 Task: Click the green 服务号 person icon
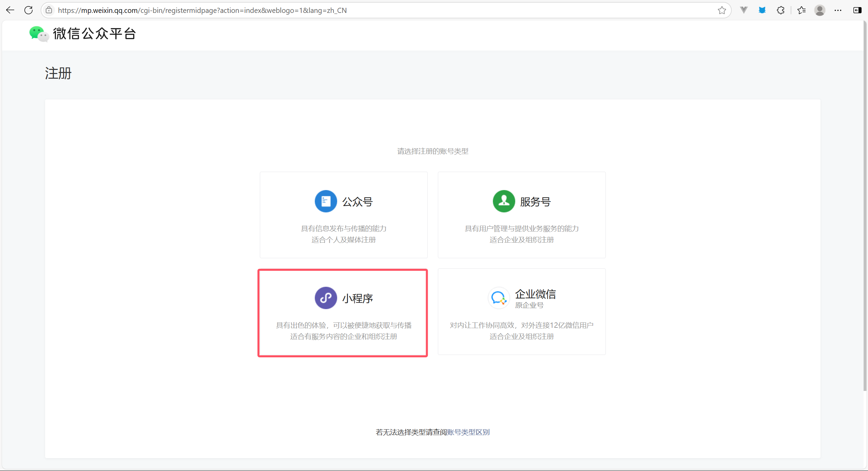(504, 201)
